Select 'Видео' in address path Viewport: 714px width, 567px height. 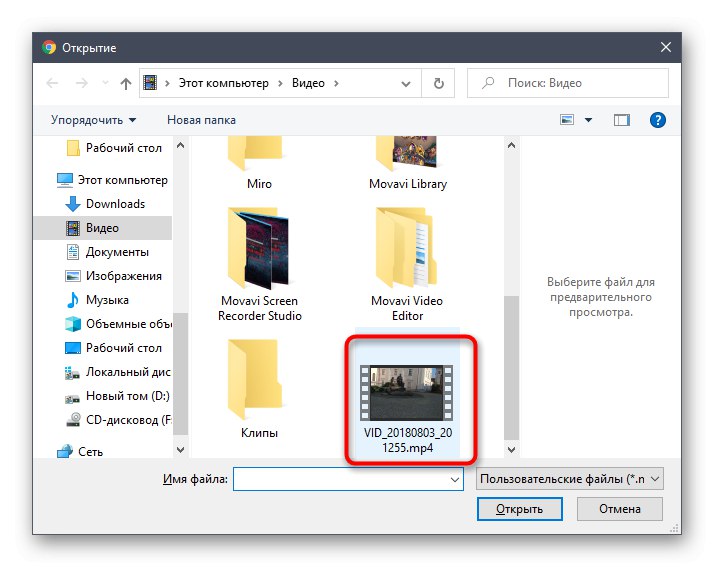(x=308, y=83)
